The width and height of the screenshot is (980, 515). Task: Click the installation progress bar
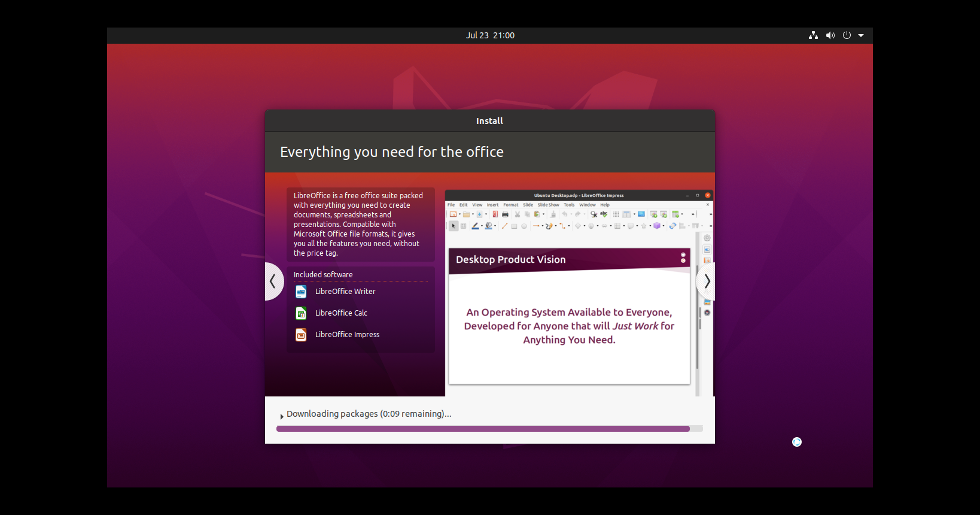pyautogui.click(x=489, y=429)
